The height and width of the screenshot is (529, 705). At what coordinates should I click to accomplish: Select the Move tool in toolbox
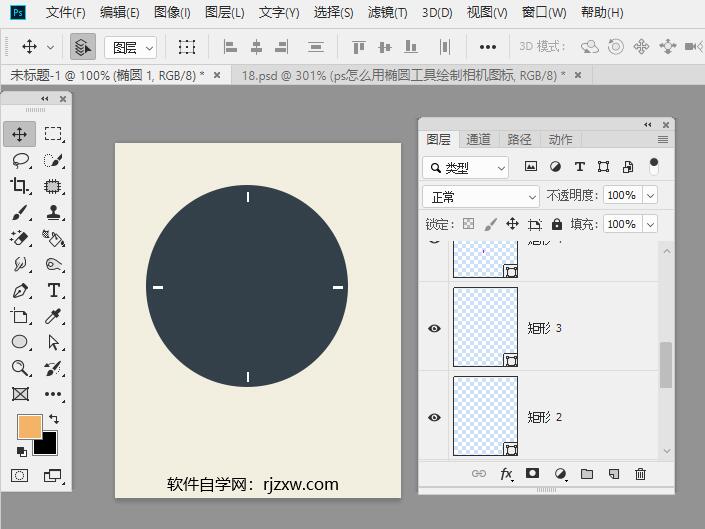(19, 134)
